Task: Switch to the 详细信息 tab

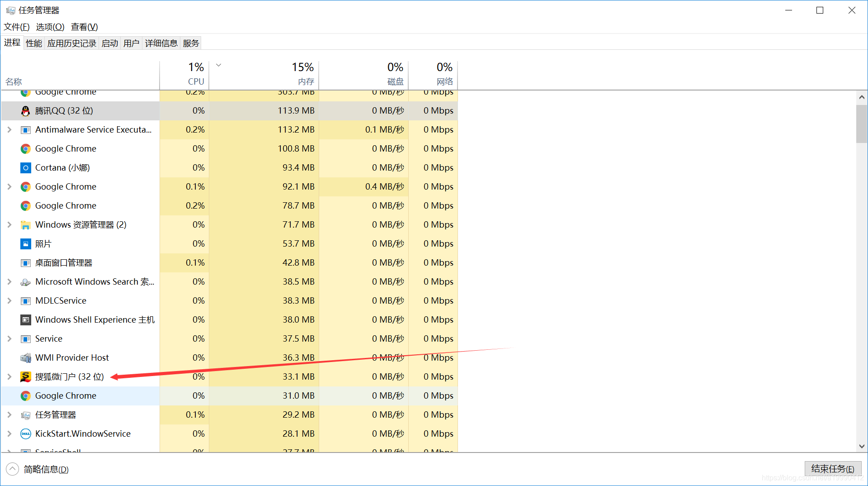Action: pyautogui.click(x=161, y=43)
